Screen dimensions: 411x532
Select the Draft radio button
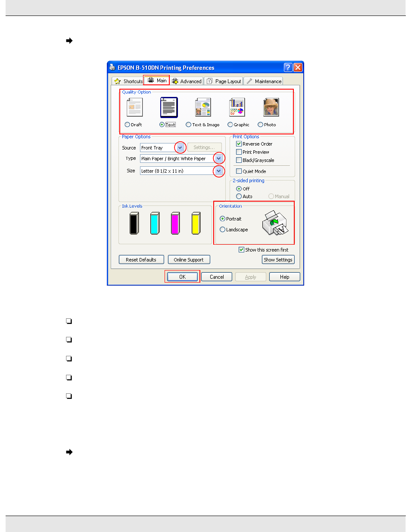[127, 124]
